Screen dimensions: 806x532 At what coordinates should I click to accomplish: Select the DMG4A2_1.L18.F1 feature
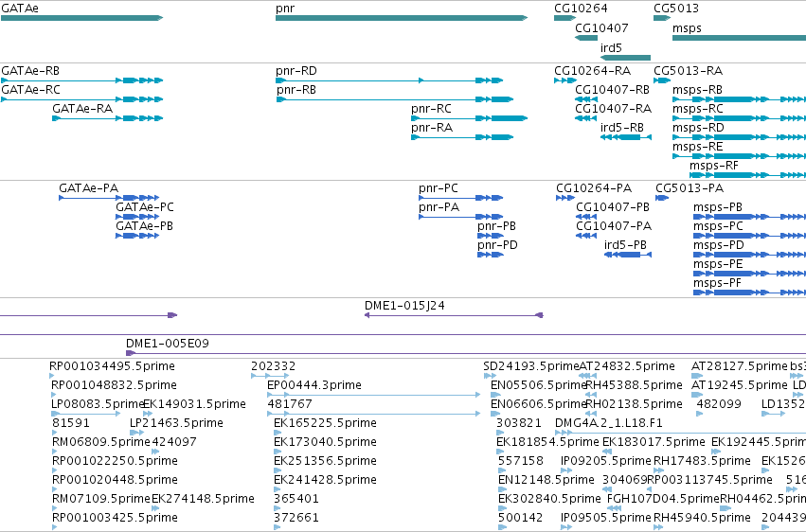[681, 433]
